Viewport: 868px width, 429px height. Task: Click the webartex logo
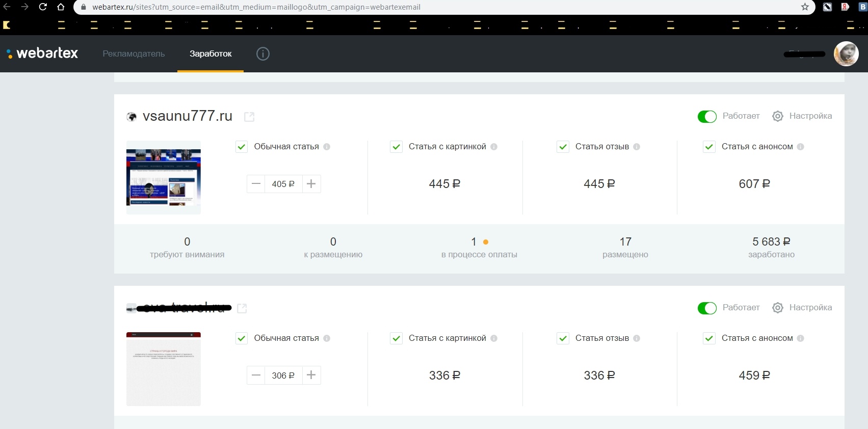point(42,53)
